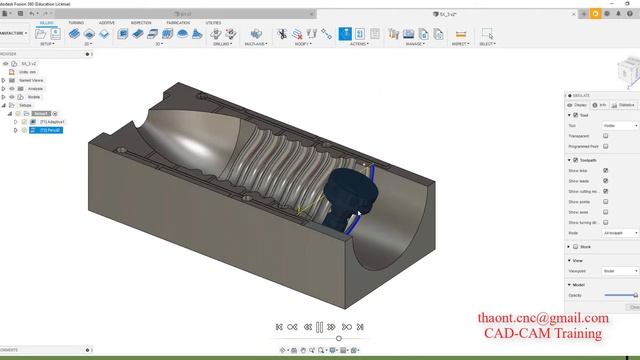Open the Manufacture workspace dropdown

13,33
